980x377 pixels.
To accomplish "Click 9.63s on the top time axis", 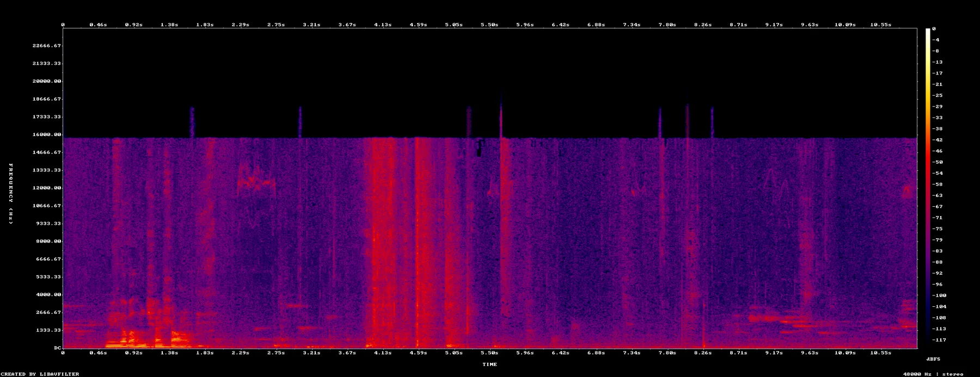I will [x=810, y=25].
